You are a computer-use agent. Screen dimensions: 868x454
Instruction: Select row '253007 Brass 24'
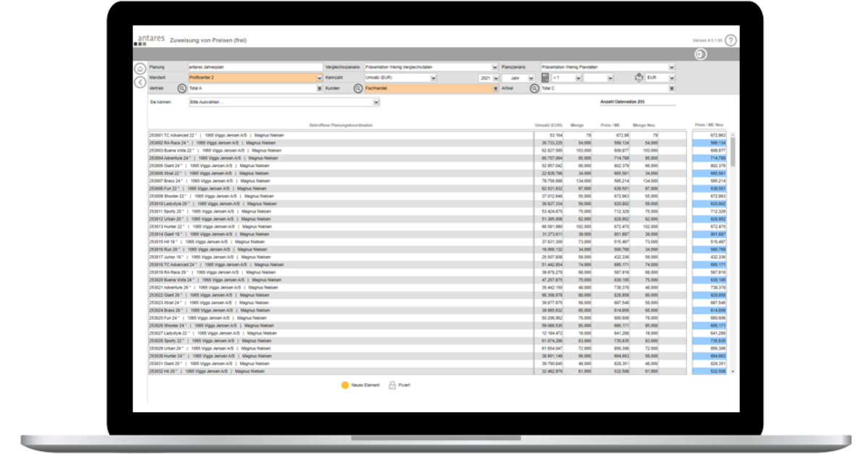tap(341, 181)
